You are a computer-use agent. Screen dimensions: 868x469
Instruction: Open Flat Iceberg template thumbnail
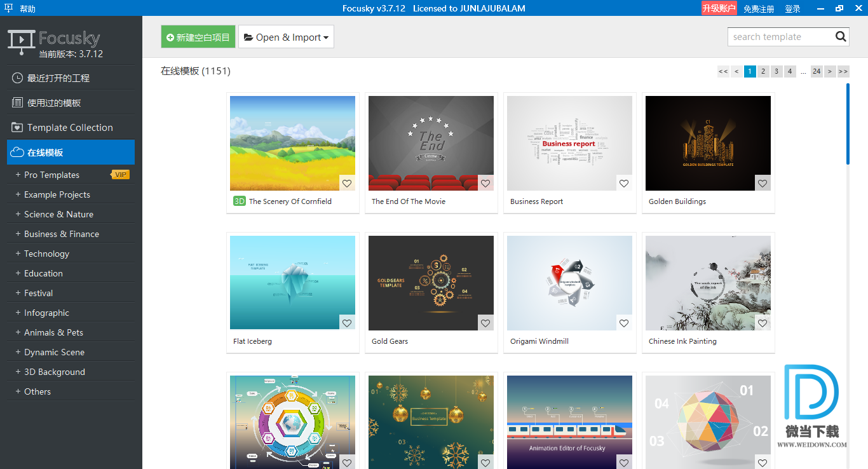click(x=292, y=283)
